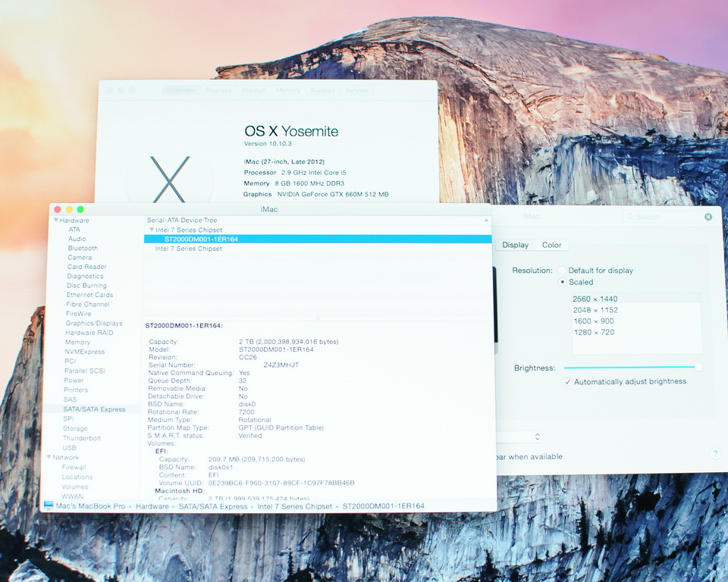Clear the Displays search field
Image resolution: width=728 pixels, height=582 pixels.
708,217
